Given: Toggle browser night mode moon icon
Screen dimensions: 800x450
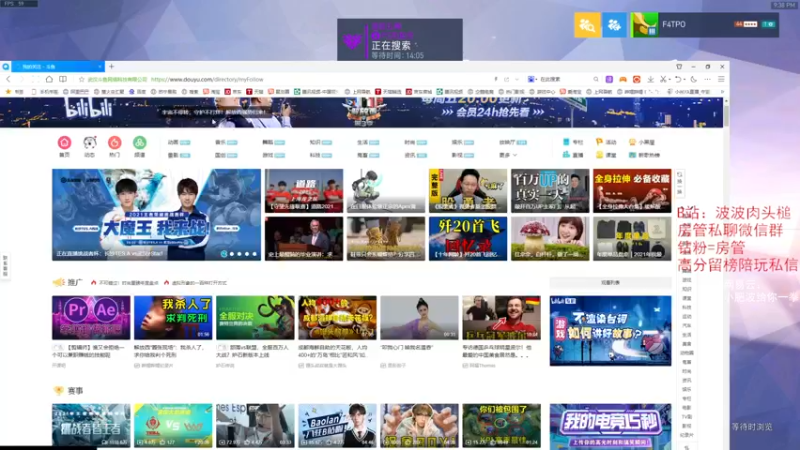Looking at the screenshot, I should (x=693, y=79).
